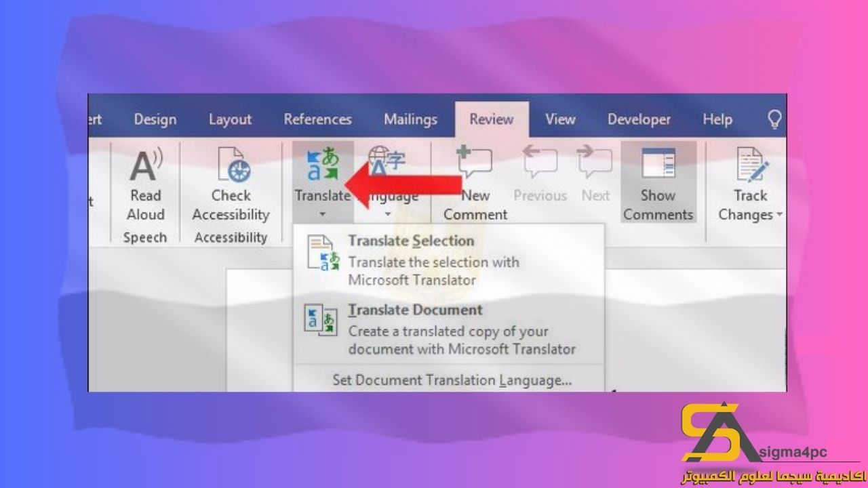Click the Accessibility group label

click(231, 237)
